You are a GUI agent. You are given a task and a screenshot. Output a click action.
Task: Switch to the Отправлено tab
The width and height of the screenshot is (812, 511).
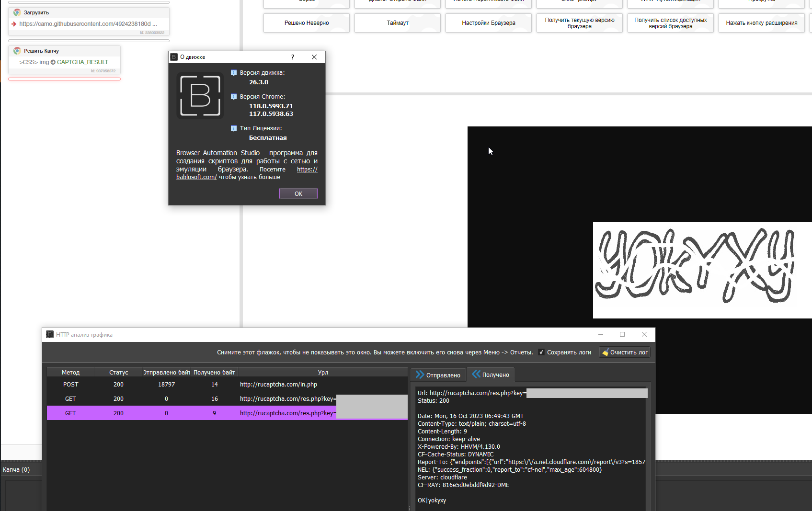[438, 375]
